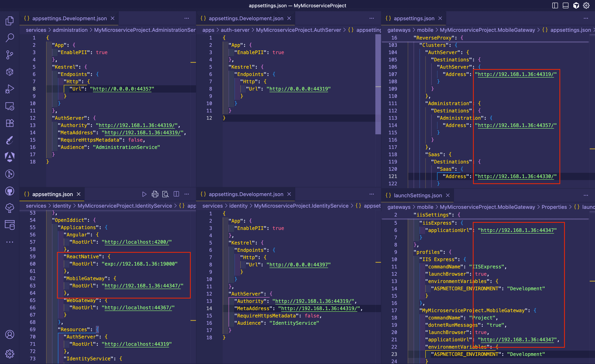Select the Run and Debug icon
The image size is (595, 364).
coord(10,89)
